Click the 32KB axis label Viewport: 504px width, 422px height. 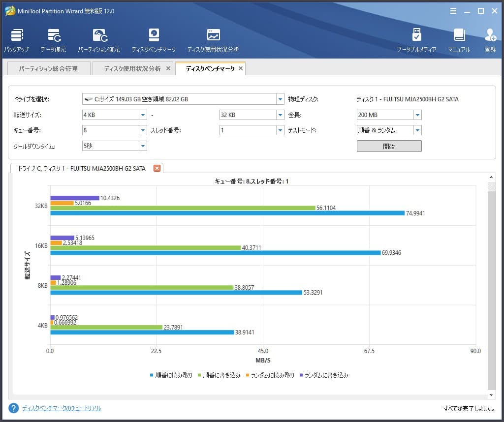pos(41,206)
